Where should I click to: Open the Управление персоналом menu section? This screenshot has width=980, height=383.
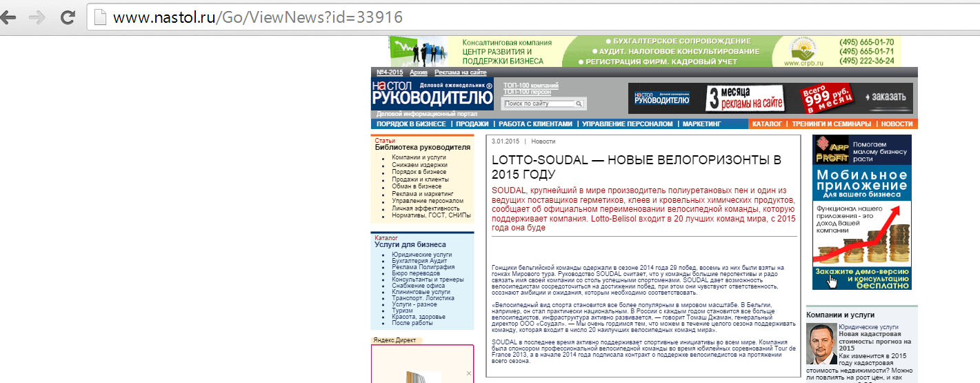point(627,124)
